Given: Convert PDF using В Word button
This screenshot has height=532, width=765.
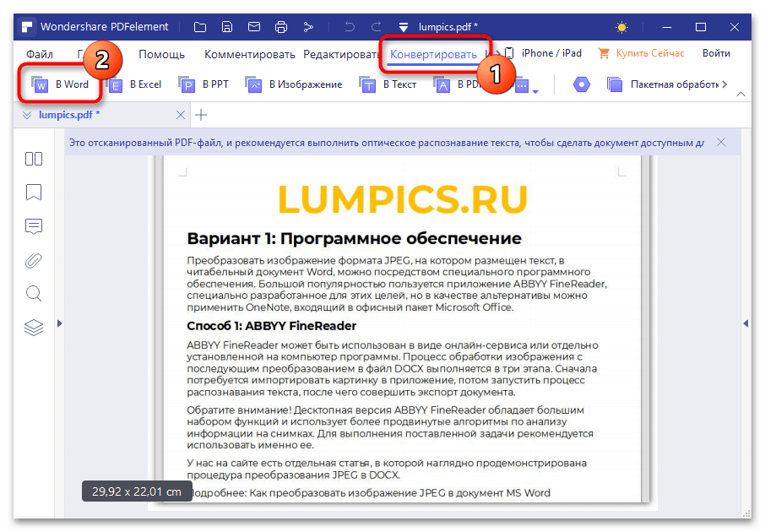Looking at the screenshot, I should (60, 85).
